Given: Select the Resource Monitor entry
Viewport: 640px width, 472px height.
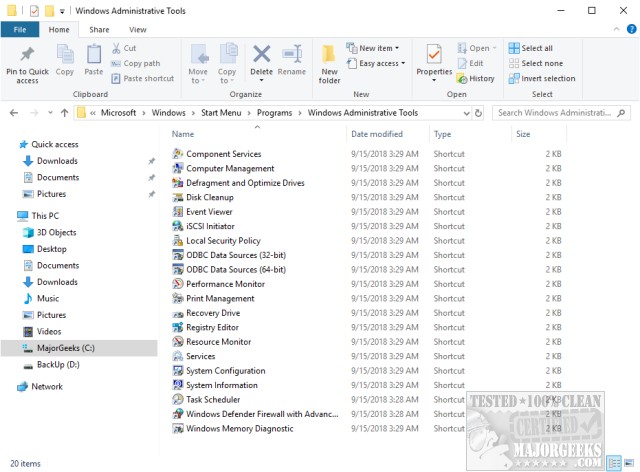Looking at the screenshot, I should coord(218,342).
